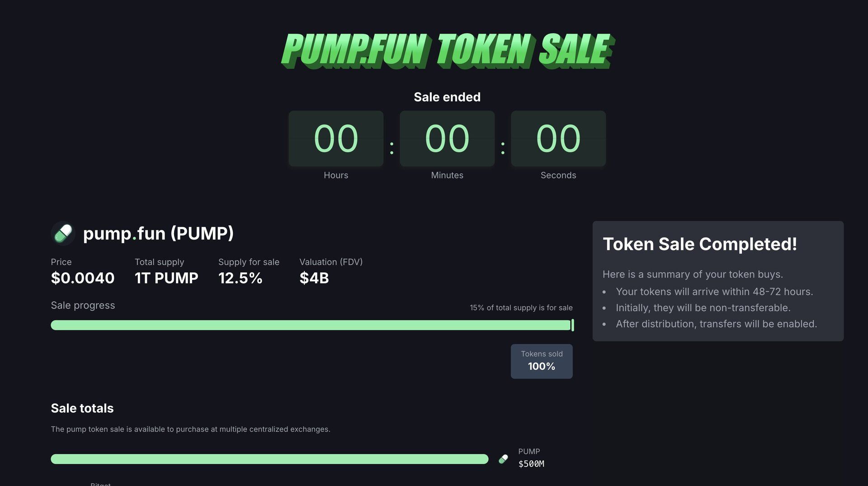Screen dimensions: 868x486
Task: Click the Hours countdown tile
Action: [x=336, y=138]
